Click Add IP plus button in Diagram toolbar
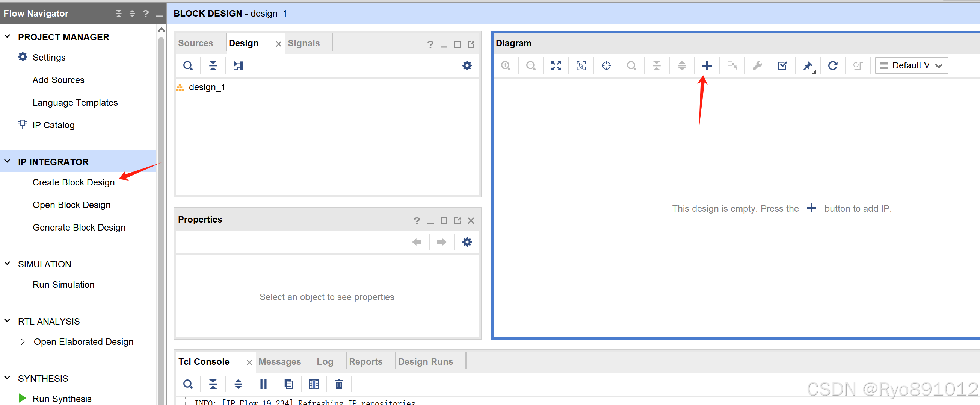This screenshot has height=405, width=980. [707, 65]
